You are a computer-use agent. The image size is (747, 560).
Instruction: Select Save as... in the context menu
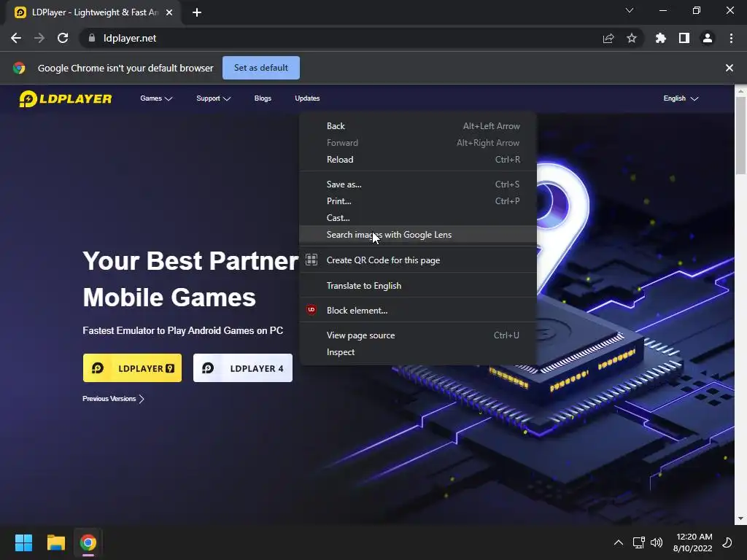tap(418, 184)
